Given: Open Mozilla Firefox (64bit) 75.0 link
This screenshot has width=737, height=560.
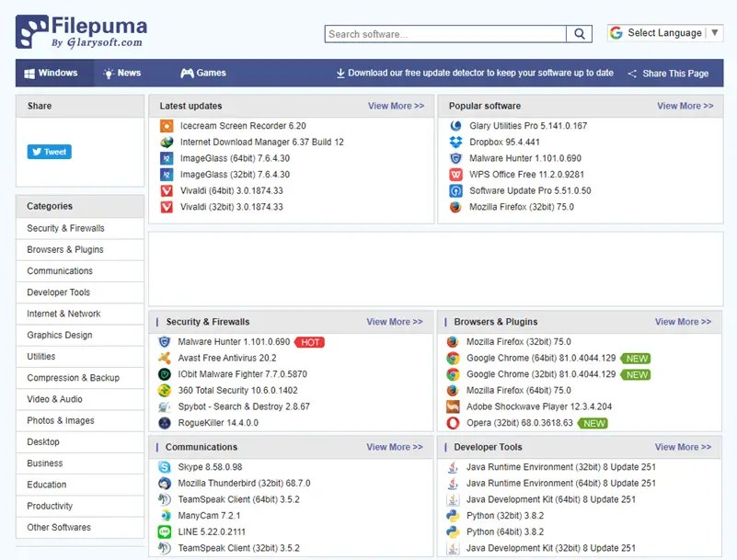Looking at the screenshot, I should point(518,391).
